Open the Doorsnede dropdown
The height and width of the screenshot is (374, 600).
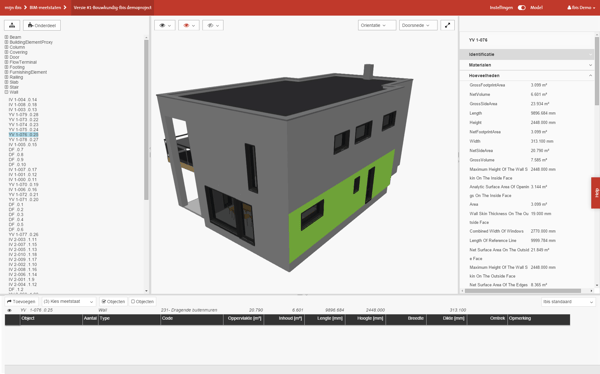click(418, 25)
